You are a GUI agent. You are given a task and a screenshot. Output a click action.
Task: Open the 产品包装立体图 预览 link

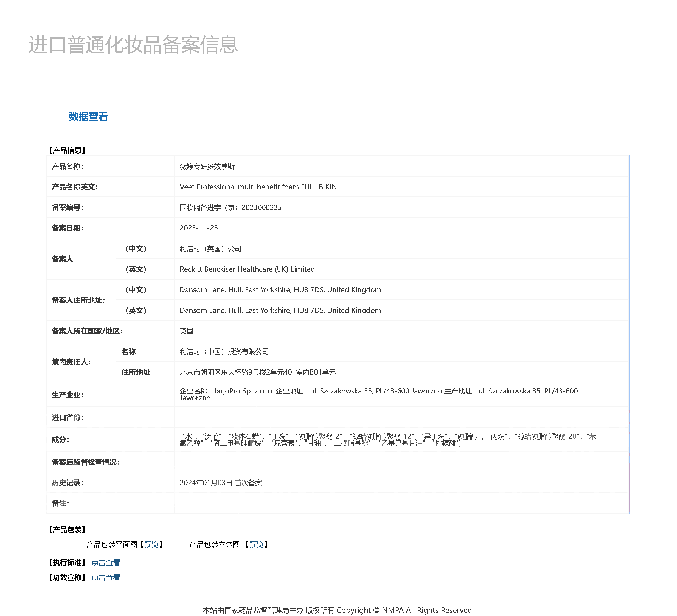257,544
